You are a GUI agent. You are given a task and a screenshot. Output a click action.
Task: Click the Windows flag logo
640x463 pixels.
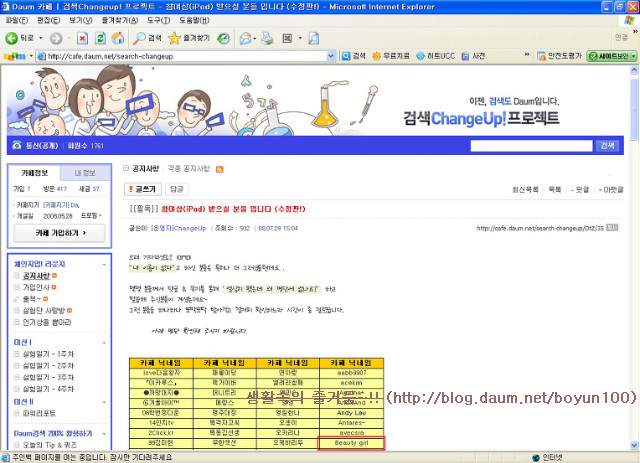pos(629,20)
